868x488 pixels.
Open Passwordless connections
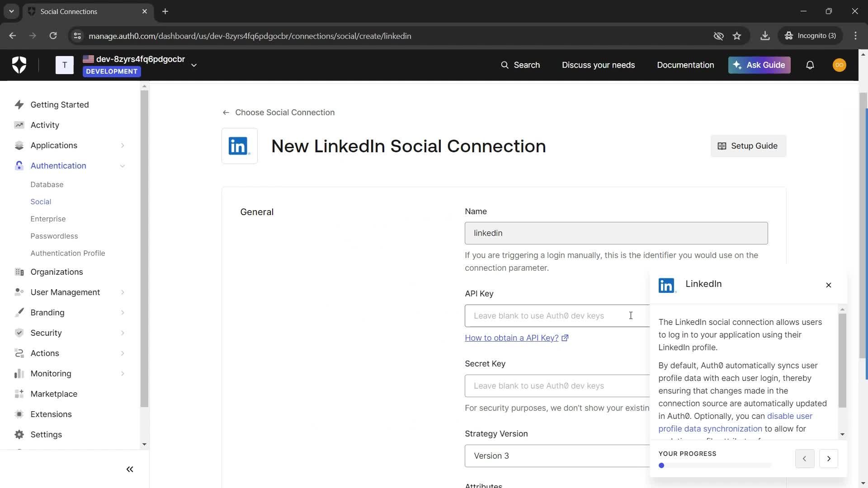(54, 236)
